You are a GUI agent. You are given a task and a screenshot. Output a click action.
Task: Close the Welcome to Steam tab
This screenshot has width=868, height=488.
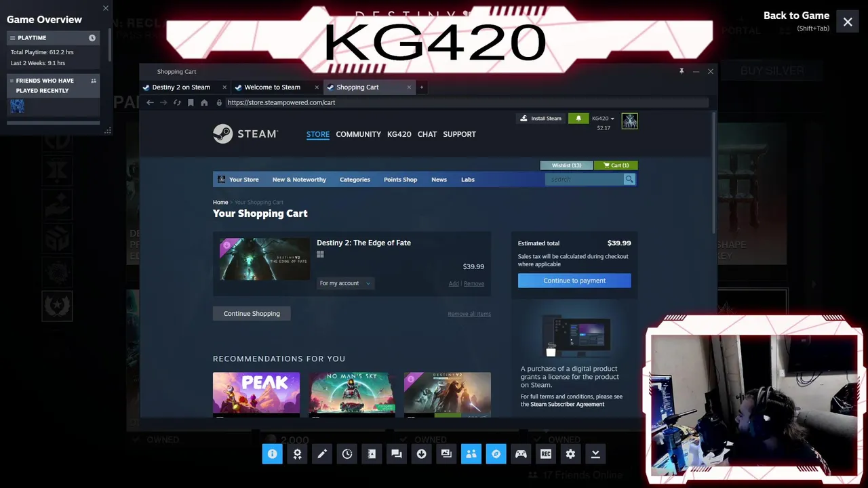pos(317,87)
